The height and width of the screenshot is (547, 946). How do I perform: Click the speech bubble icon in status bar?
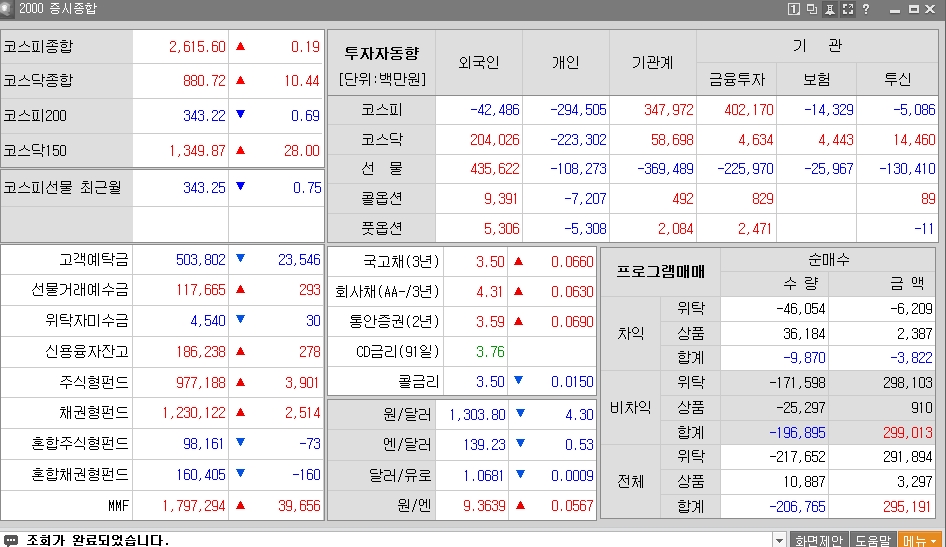pos(10,540)
